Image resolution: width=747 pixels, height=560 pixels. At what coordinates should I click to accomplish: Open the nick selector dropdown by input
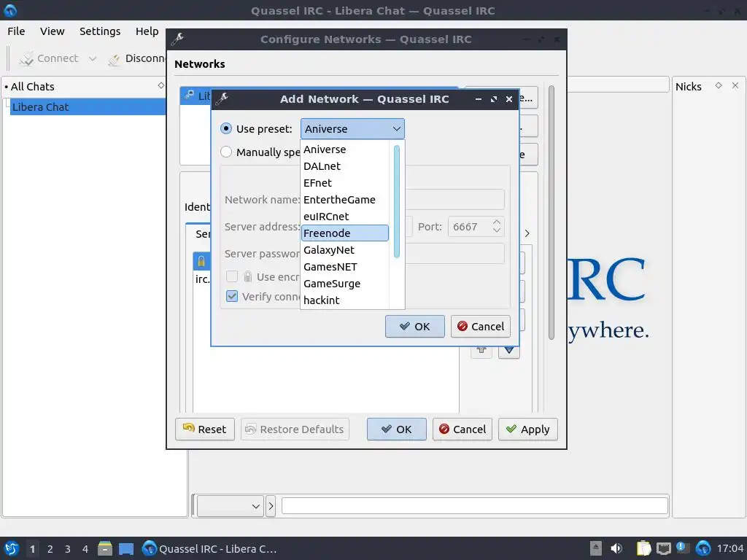[231, 506]
